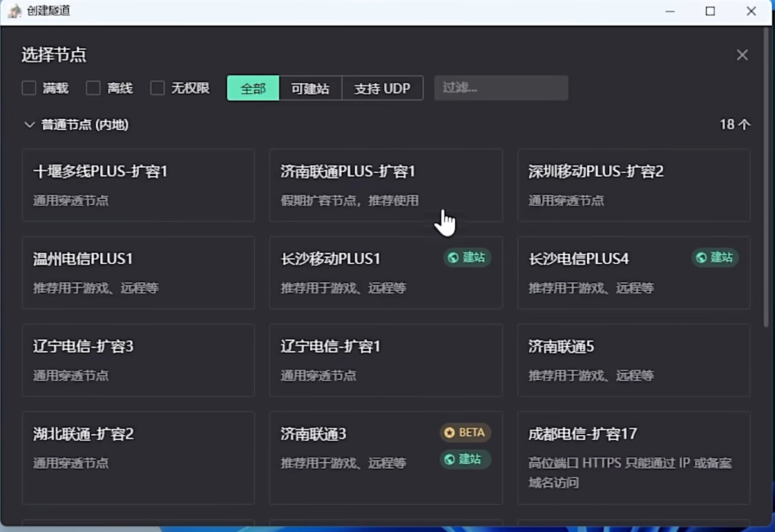Choose node 湖北联通-扩容2
This screenshot has height=532, width=775.
(138, 457)
